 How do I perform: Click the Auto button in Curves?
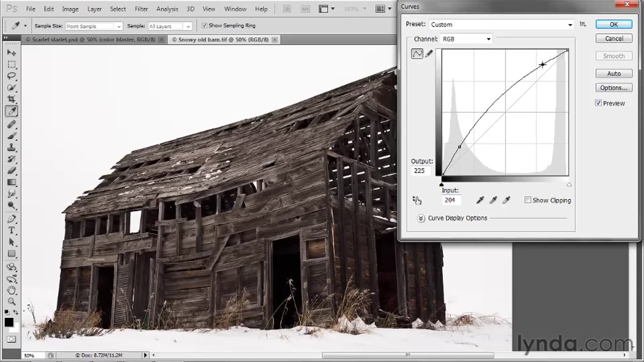[x=614, y=73]
